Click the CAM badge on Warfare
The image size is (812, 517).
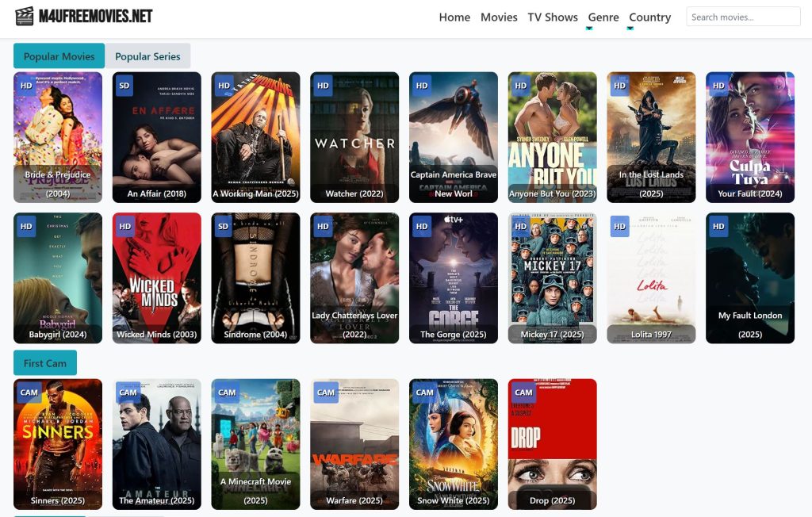point(326,393)
